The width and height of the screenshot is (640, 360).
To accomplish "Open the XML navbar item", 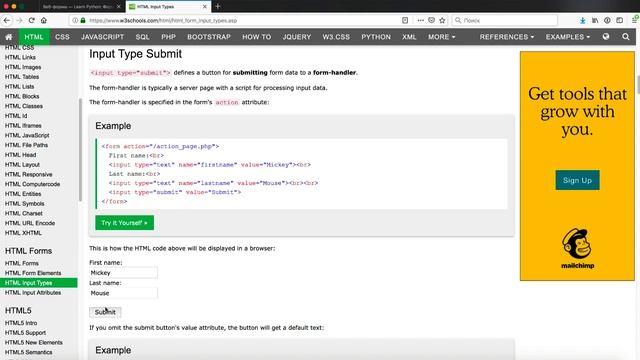I will tap(409, 37).
